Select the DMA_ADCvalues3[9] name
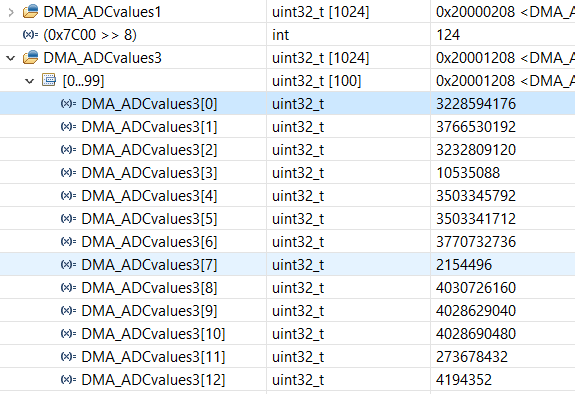This screenshot has width=575, height=394. [149, 311]
